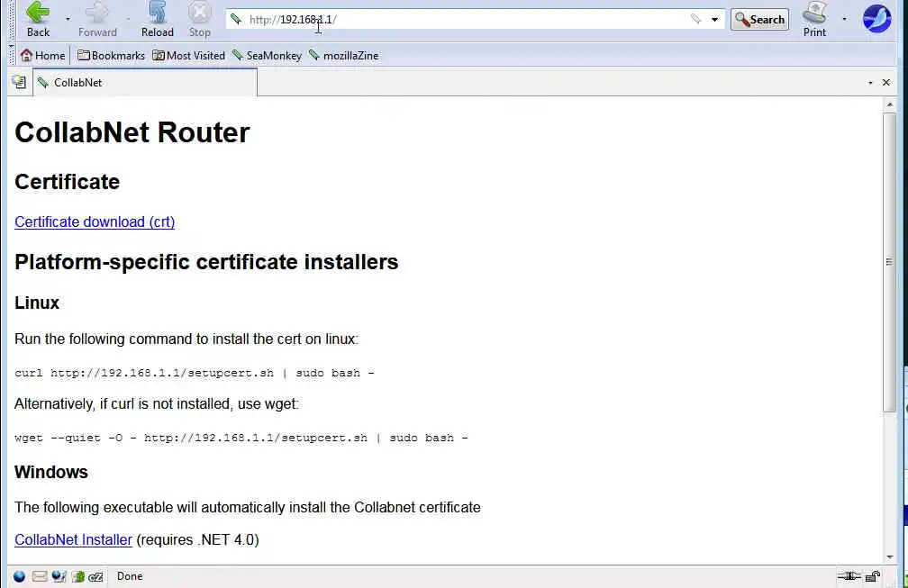The image size is (908, 588).
Task: Click the page proxy icon in URL bar
Action: click(236, 19)
